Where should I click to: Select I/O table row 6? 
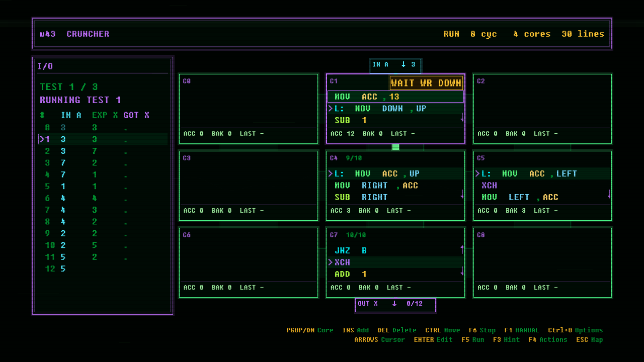[103, 198]
